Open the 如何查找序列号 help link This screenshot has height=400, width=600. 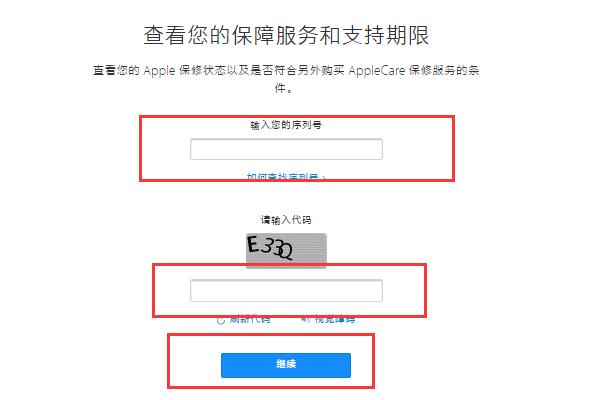pyautogui.click(x=282, y=177)
